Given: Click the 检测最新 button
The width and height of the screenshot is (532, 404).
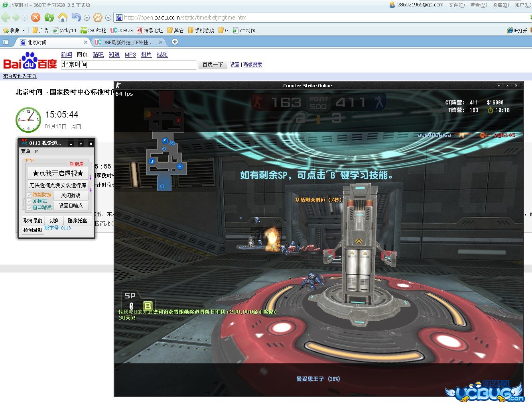Looking at the screenshot, I should point(33,230).
